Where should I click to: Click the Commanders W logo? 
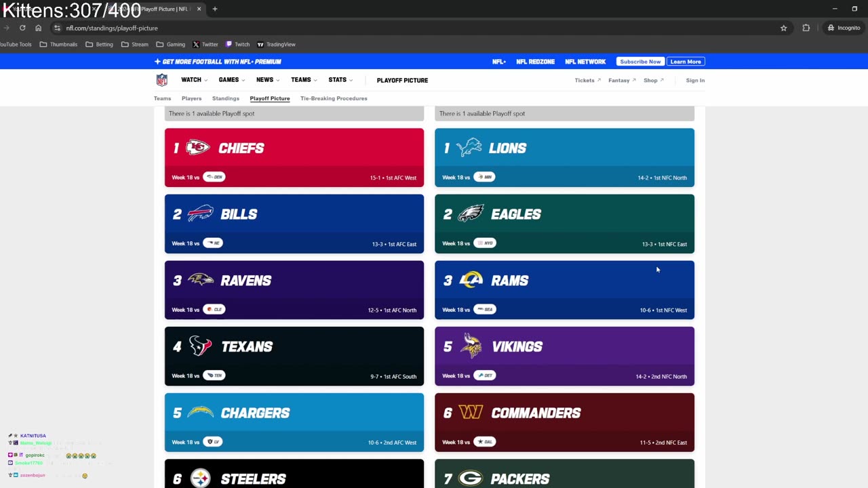[471, 412]
